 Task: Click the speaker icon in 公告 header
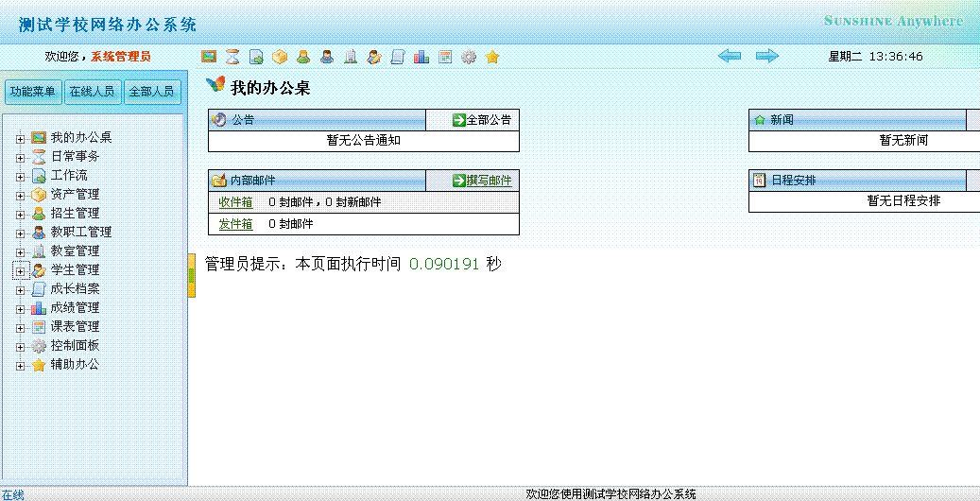pyautogui.click(x=219, y=120)
